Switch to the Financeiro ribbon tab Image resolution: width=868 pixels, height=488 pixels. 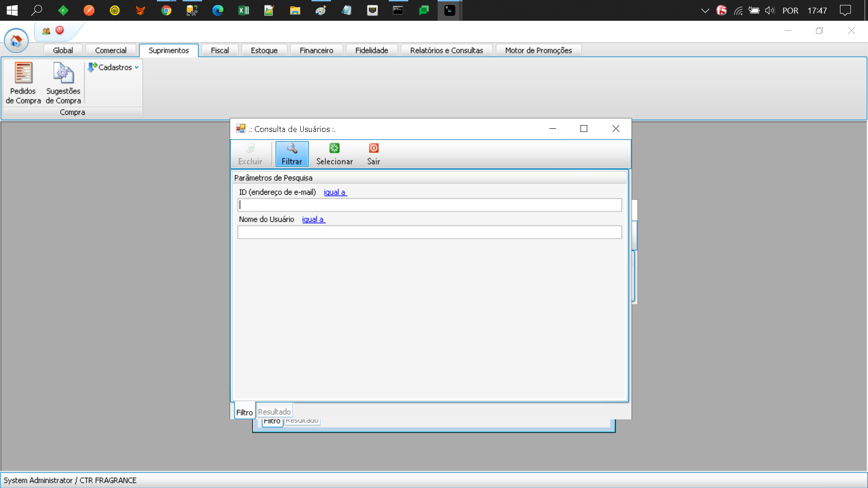coord(316,51)
